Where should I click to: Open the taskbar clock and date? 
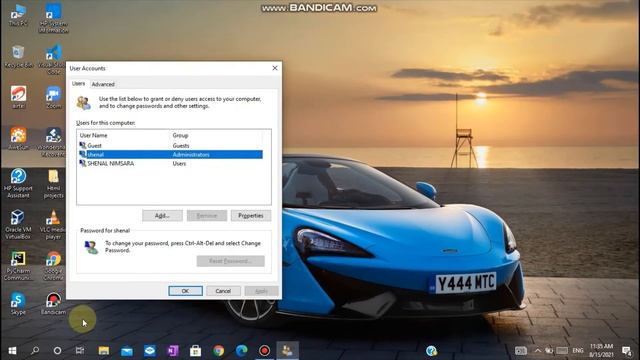point(601,351)
